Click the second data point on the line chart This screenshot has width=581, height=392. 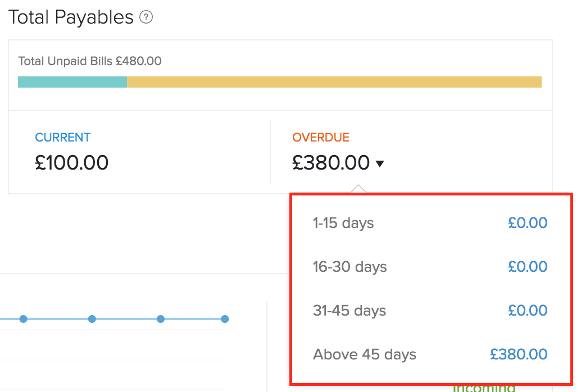tap(92, 319)
